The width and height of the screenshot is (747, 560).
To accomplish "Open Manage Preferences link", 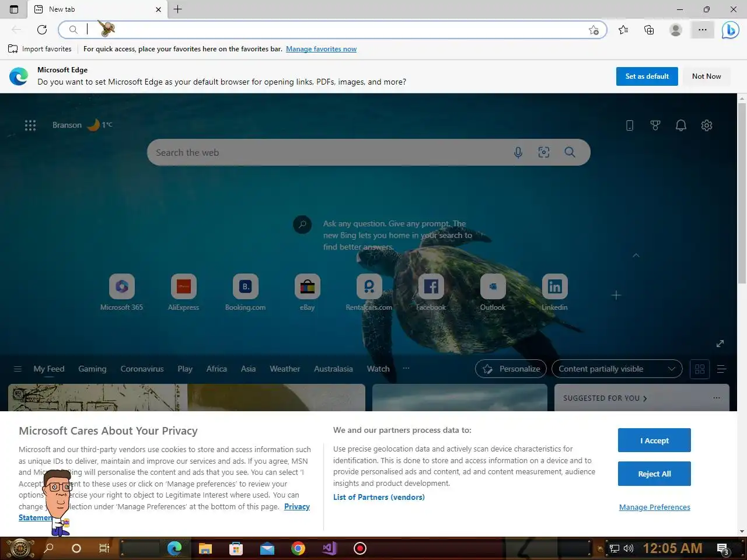I will pos(655,507).
